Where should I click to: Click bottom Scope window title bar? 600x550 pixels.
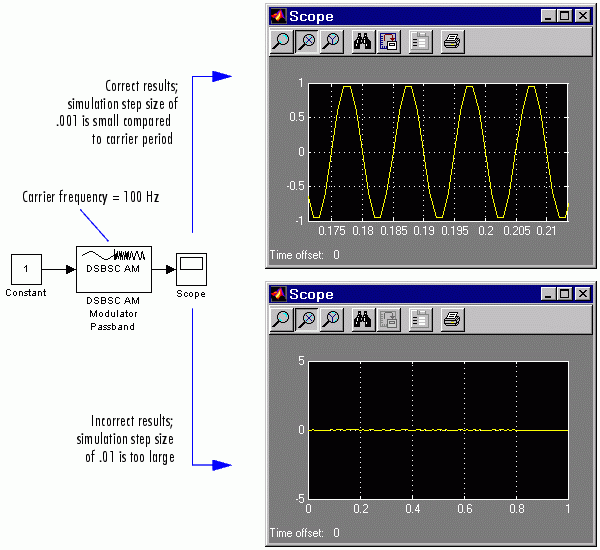pyautogui.click(x=430, y=294)
